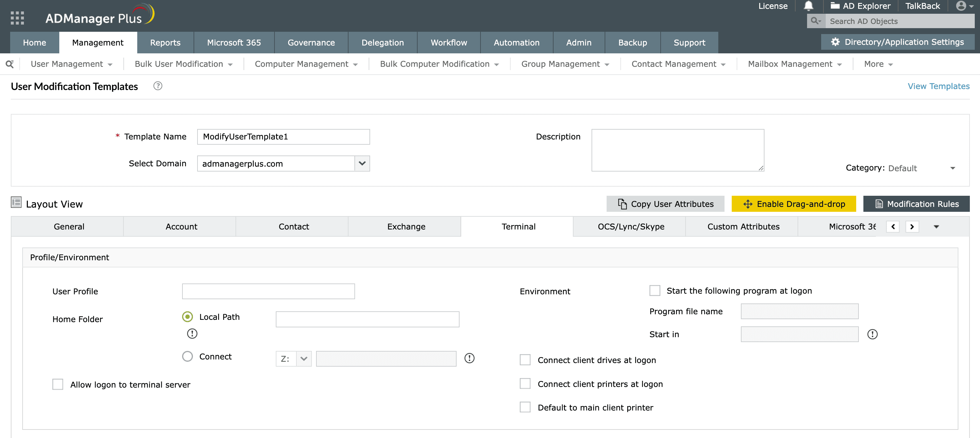Click the gear icon in Directory/Application Settings
This screenshot has height=438, width=980.
point(835,42)
